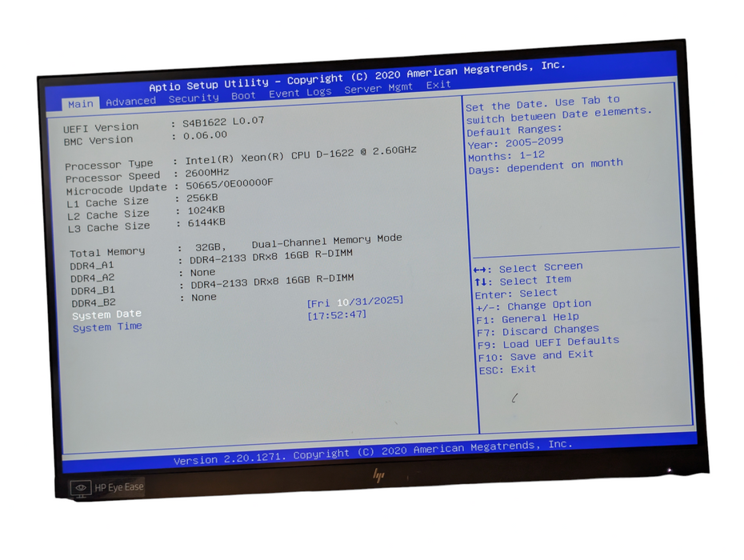Click the DDR4_A1 DDR4-2133 16GB value

coord(271,257)
